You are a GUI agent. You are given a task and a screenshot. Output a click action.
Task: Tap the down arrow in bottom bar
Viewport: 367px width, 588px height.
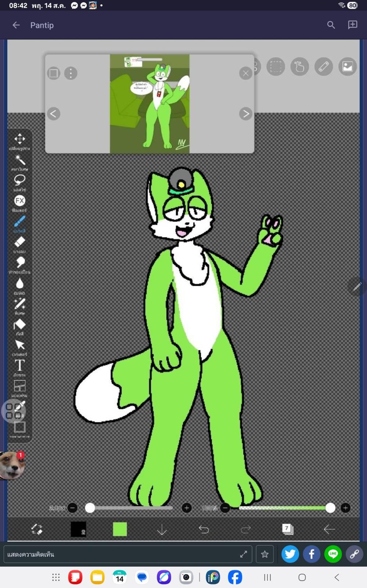(x=162, y=529)
